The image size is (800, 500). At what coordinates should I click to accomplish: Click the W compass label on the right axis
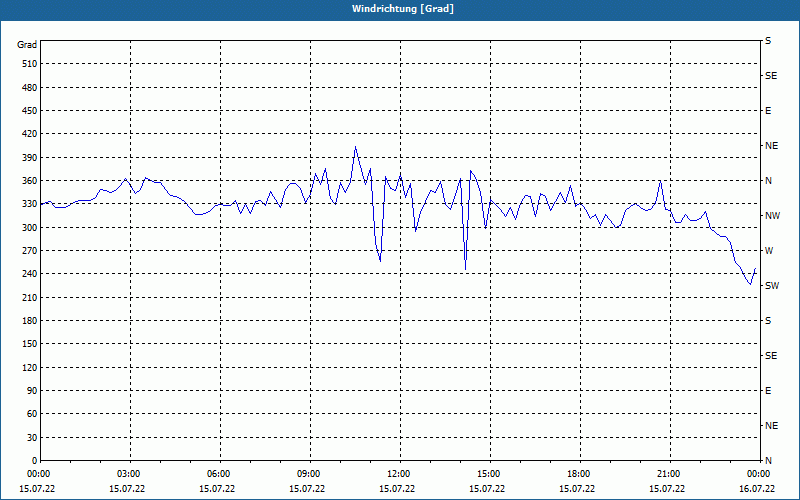pos(769,251)
